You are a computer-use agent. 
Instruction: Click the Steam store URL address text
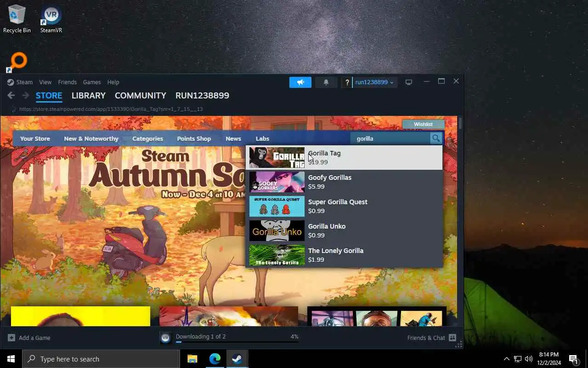click(111, 109)
